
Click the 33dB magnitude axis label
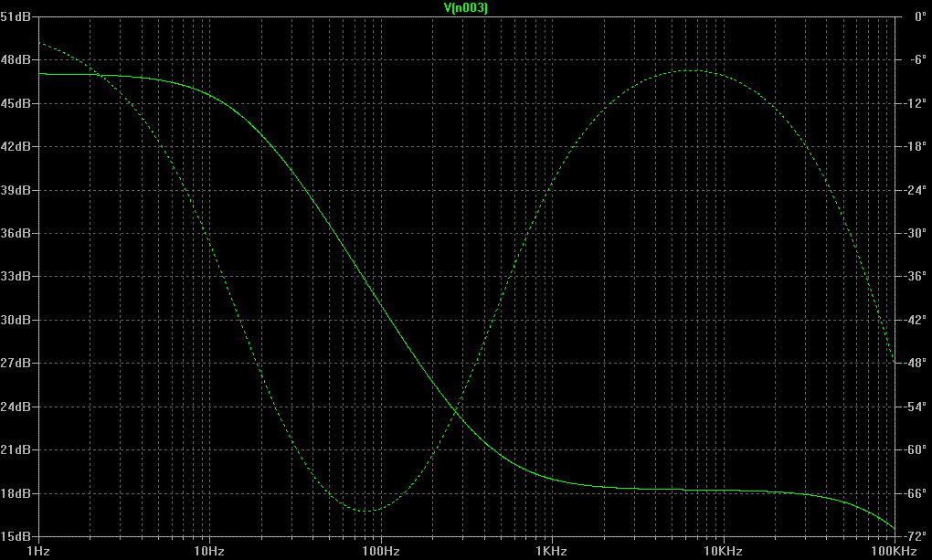point(16,277)
